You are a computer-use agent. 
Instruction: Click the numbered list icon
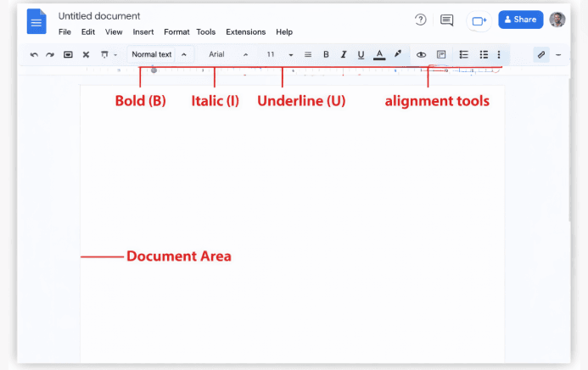coord(464,54)
